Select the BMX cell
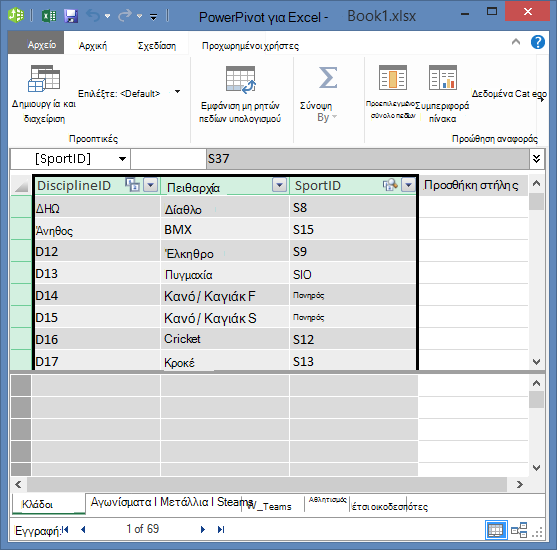The width and height of the screenshot is (557, 550). (x=225, y=230)
